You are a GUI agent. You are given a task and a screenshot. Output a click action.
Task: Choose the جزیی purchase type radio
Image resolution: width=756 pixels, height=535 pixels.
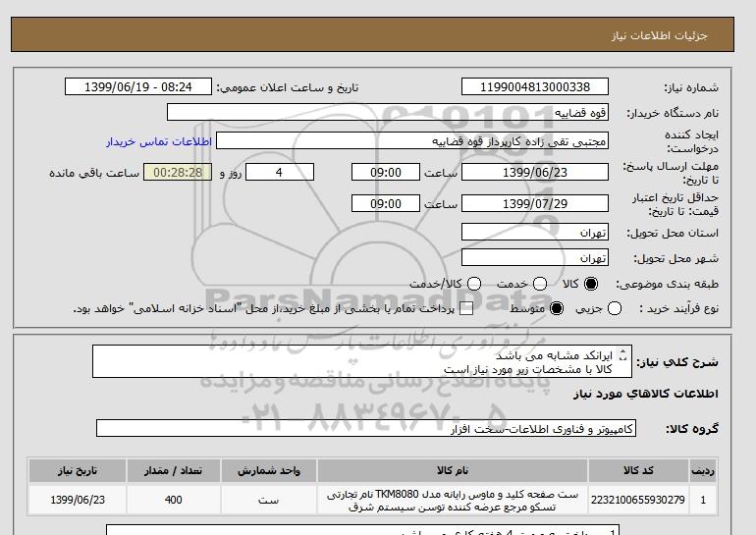click(x=615, y=308)
